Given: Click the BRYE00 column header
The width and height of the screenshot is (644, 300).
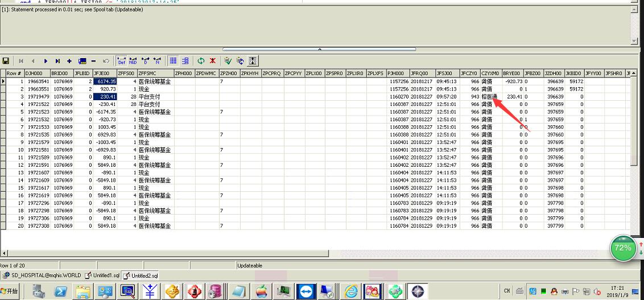Looking at the screenshot, I should [513, 73].
